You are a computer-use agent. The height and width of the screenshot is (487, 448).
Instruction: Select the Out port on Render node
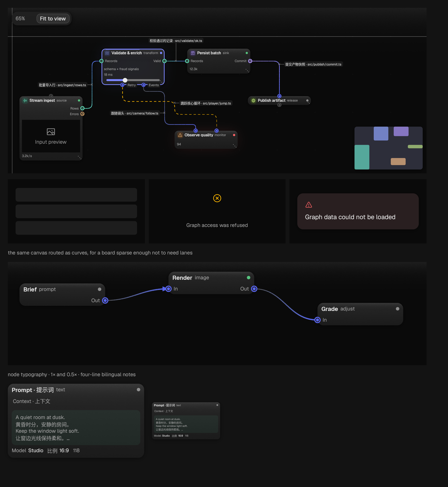click(254, 289)
